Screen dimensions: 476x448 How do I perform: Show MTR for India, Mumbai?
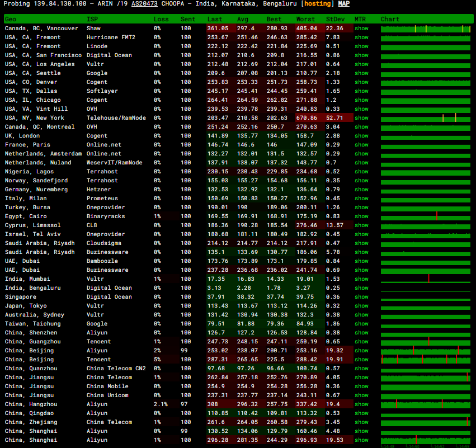click(x=361, y=279)
